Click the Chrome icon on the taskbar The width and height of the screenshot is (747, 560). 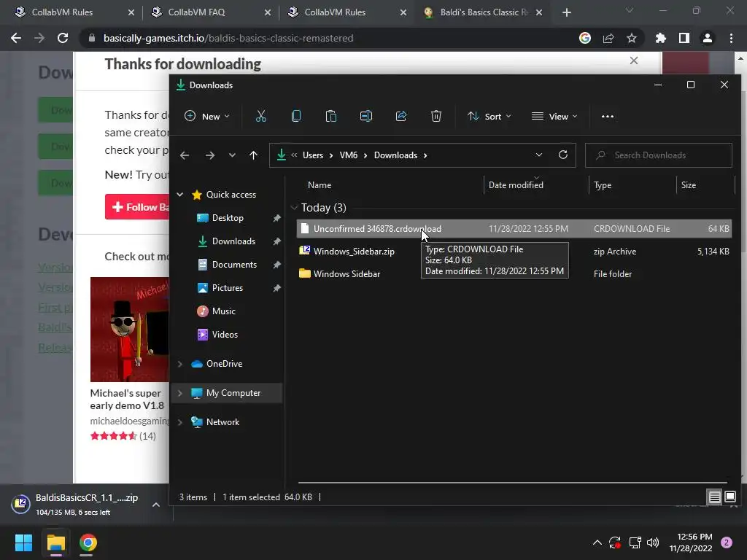[x=88, y=542]
